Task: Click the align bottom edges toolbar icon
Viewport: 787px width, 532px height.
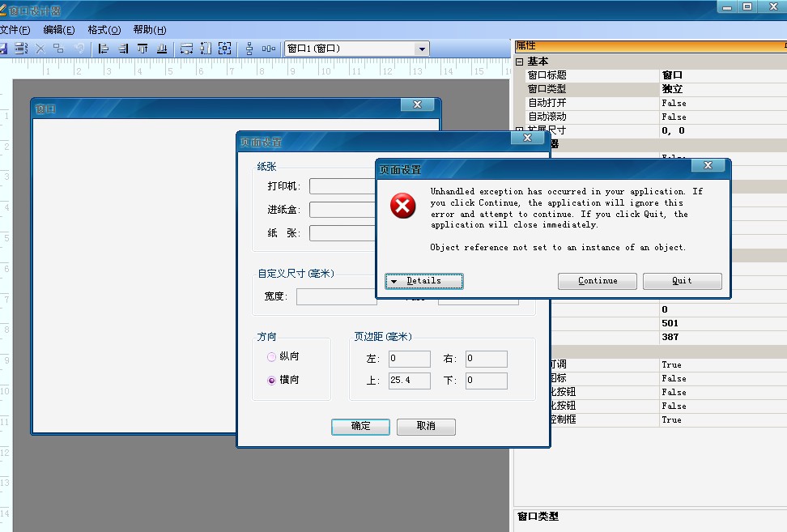Action: [162, 49]
